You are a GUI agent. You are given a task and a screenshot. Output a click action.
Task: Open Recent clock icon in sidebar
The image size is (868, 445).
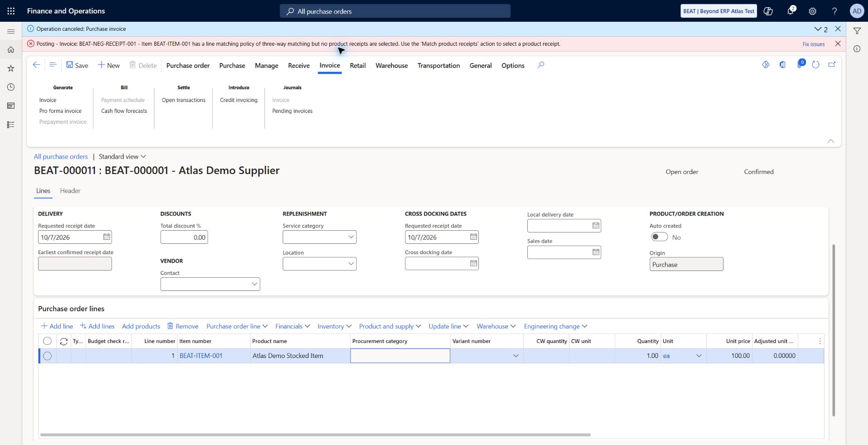[11, 87]
